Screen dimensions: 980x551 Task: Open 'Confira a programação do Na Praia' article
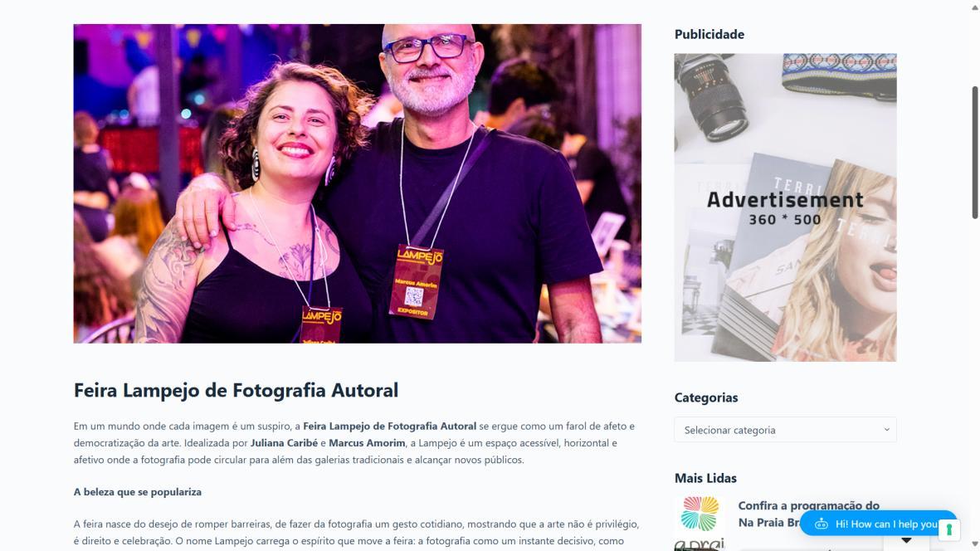point(808,514)
